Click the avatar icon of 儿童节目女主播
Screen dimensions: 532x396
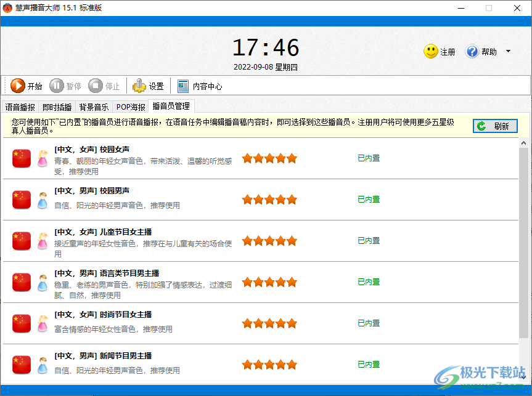point(42,240)
